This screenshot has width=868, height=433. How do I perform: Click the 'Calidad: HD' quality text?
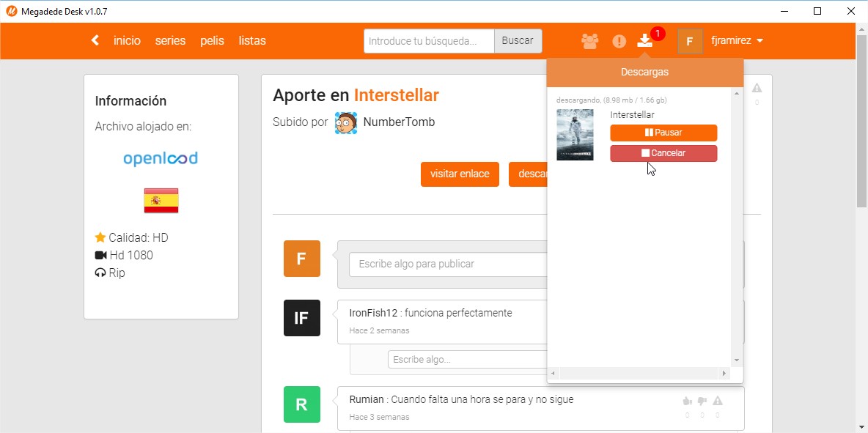139,238
